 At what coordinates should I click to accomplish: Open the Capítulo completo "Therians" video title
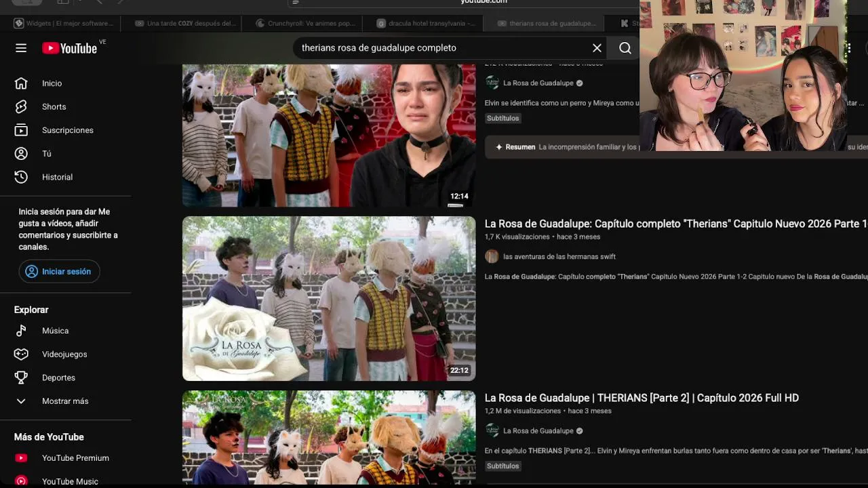click(676, 224)
